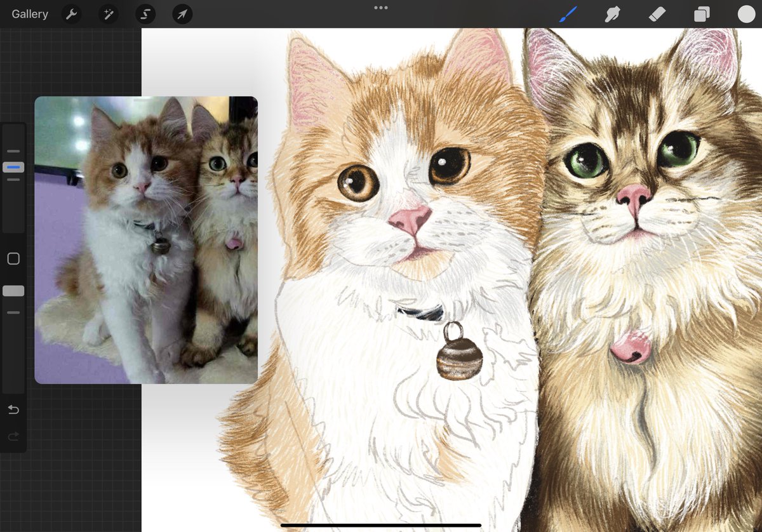This screenshot has height=532, width=762.
Task: Open the color picker circle
Action: pyautogui.click(x=746, y=14)
